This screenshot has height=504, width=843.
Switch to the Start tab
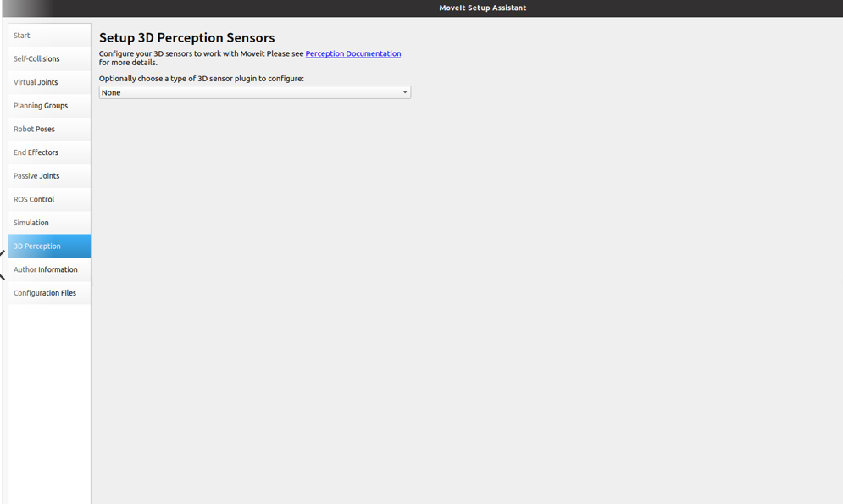point(48,35)
